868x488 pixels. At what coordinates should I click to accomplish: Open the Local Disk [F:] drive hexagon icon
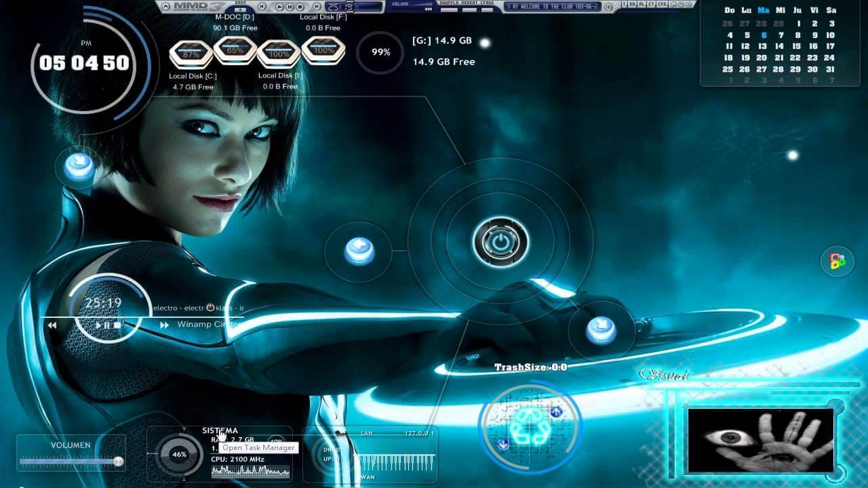point(323,51)
